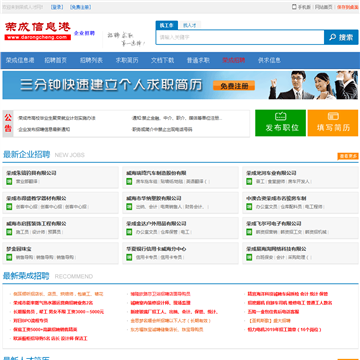
Task: Click green icon under 华夏银行信用卡威海分中心
Action: pos(129,257)
